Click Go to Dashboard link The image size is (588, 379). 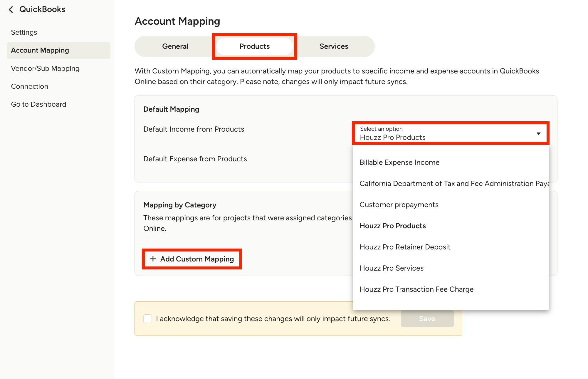[x=38, y=104]
